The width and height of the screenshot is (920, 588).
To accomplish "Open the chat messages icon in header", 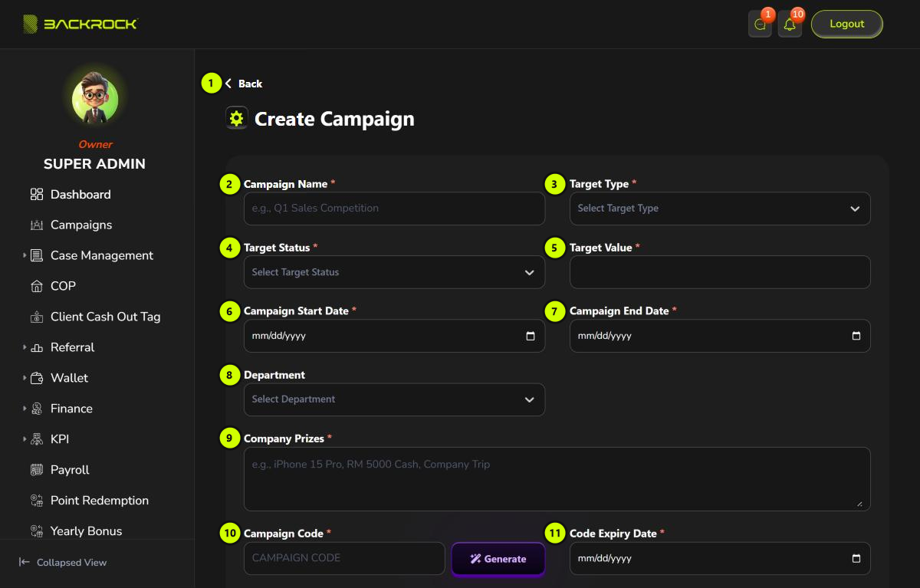I will (760, 25).
